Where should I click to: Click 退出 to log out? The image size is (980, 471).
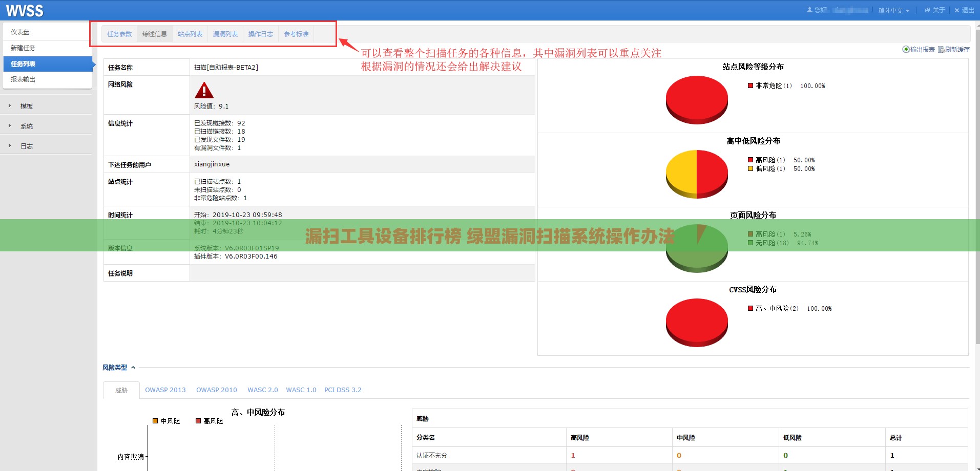pos(964,10)
